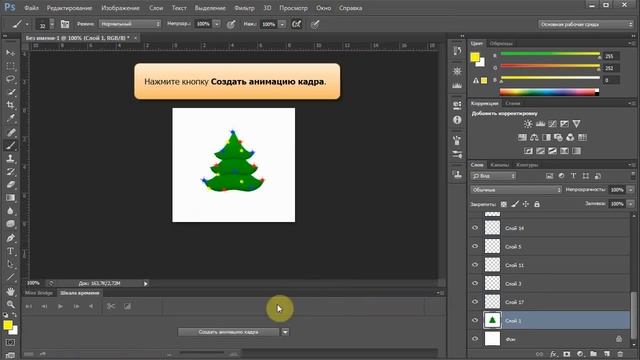The width and height of the screenshot is (640, 360).
Task: Open the Окно menu
Action: click(323, 8)
